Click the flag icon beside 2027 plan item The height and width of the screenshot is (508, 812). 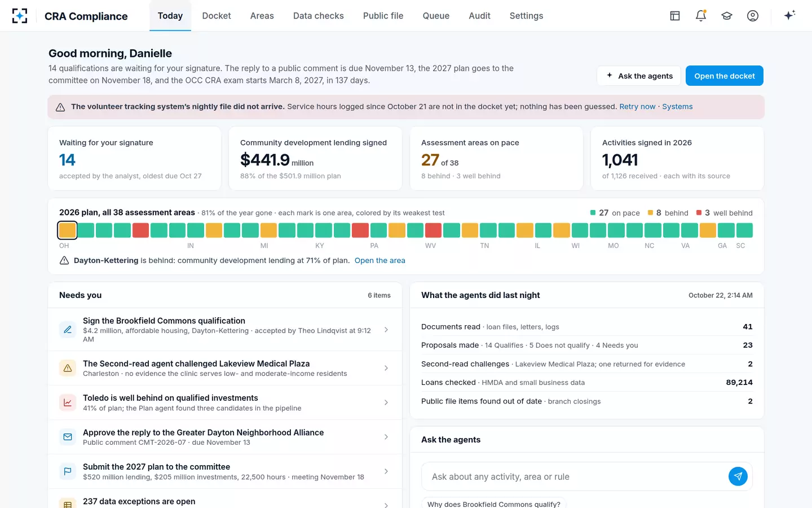coord(68,471)
